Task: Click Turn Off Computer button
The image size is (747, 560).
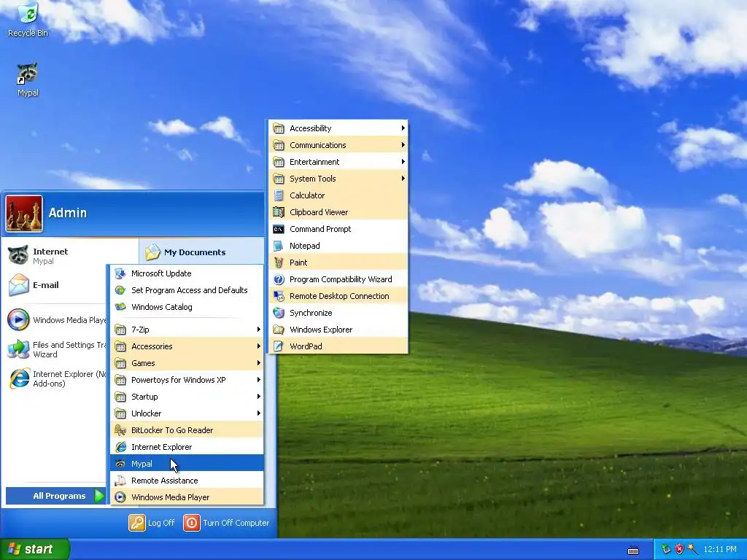Action: click(x=226, y=522)
